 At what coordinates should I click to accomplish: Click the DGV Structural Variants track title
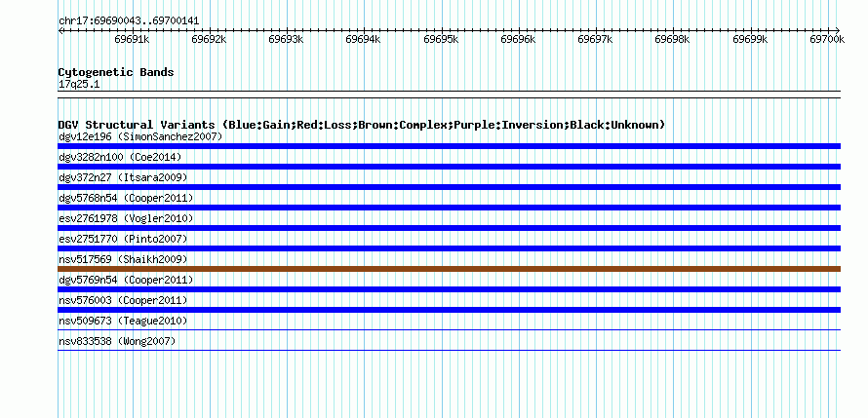361,125
